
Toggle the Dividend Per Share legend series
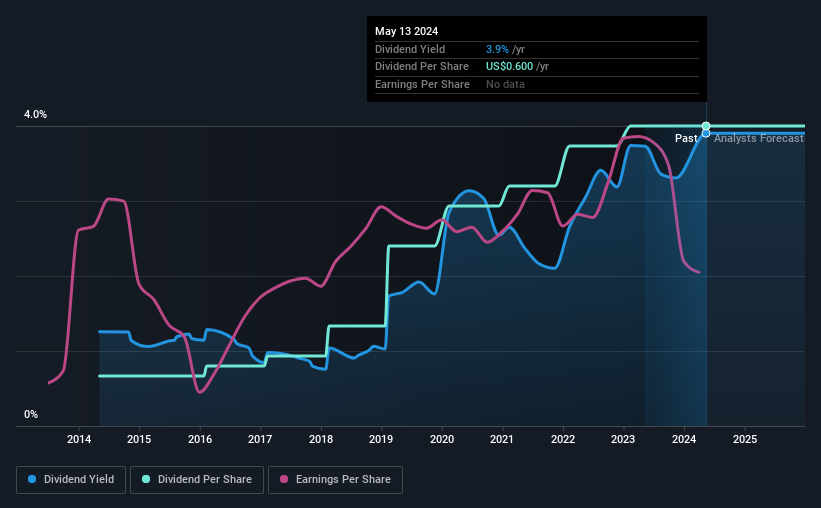pos(197,480)
